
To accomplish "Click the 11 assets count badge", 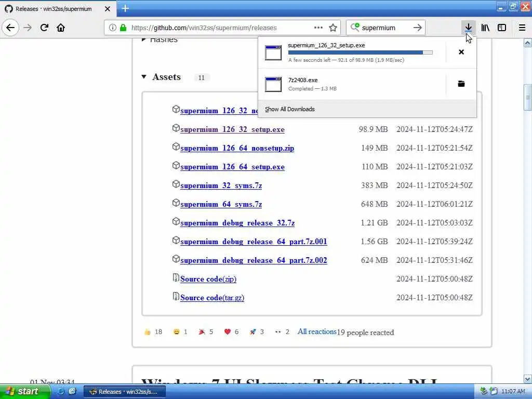I will pyautogui.click(x=202, y=78).
